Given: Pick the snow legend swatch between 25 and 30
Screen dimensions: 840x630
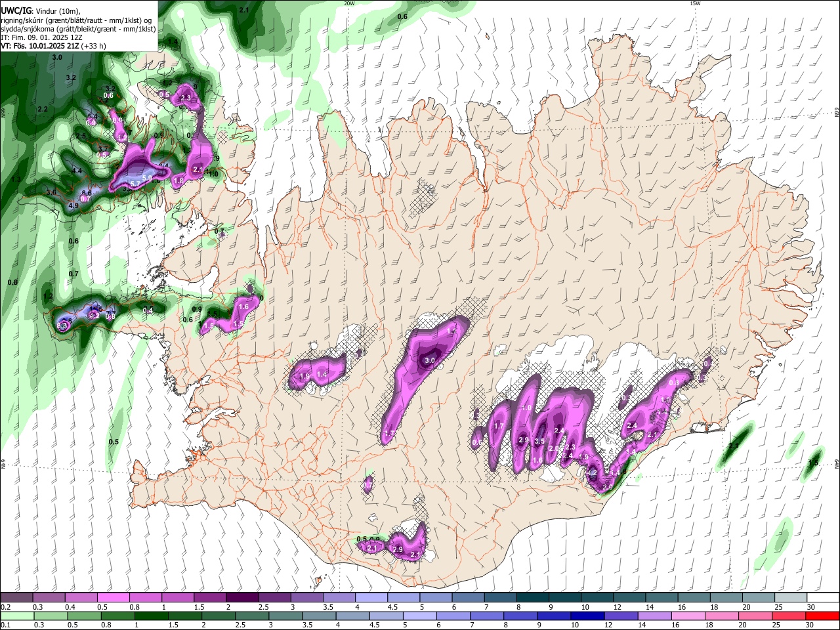Looking at the screenshot, I should [x=791, y=597].
